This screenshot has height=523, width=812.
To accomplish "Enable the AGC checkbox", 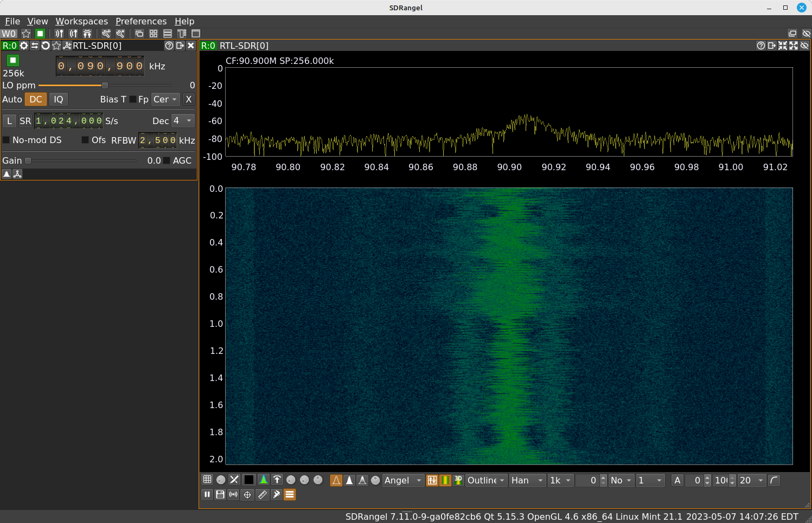I will pos(167,160).
